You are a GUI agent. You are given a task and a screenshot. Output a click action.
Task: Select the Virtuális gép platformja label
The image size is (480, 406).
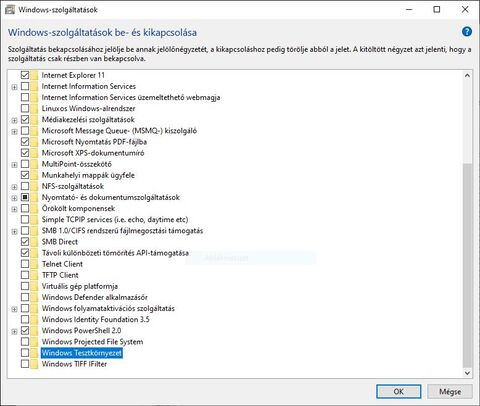pos(80,286)
